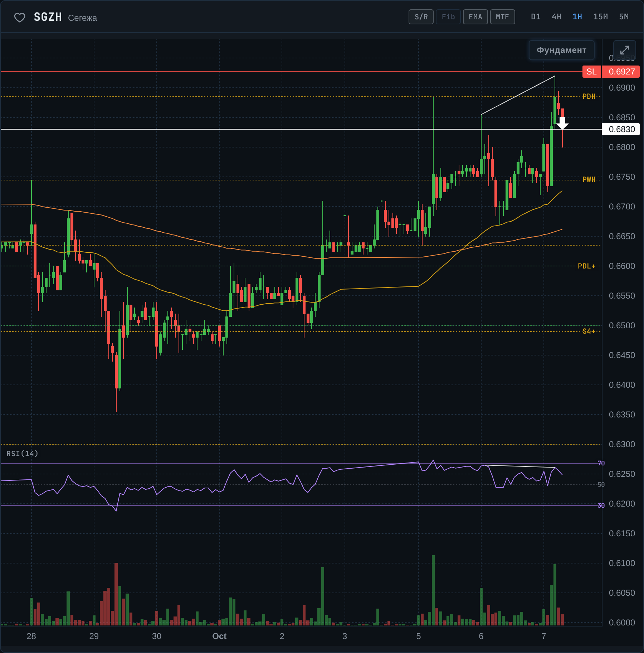Click the PDH level label
This screenshot has width=644, height=653.
pos(589,96)
